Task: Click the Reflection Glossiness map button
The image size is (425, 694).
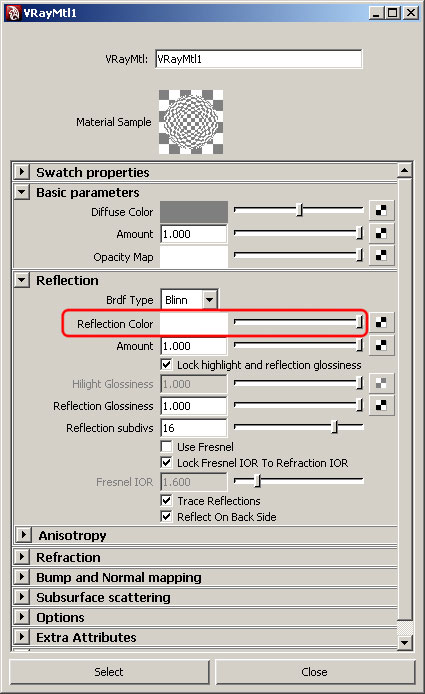Action: click(381, 405)
